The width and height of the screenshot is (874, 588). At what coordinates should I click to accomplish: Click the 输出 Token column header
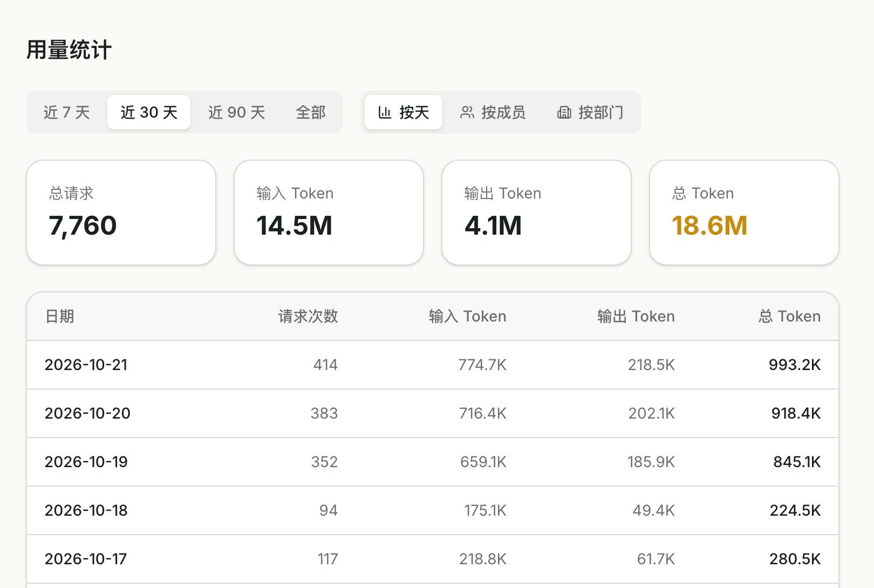(636, 316)
